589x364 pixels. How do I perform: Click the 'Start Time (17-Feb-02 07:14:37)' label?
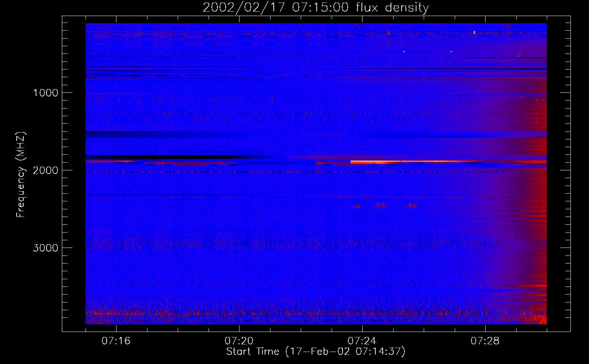tap(316, 352)
